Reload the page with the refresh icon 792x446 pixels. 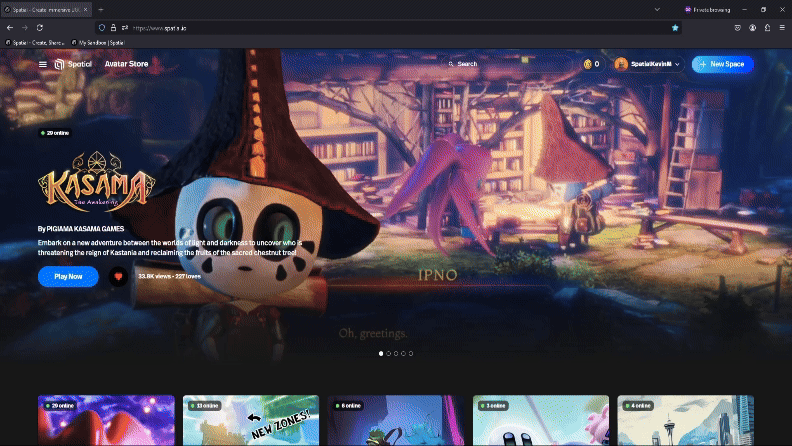[40, 28]
